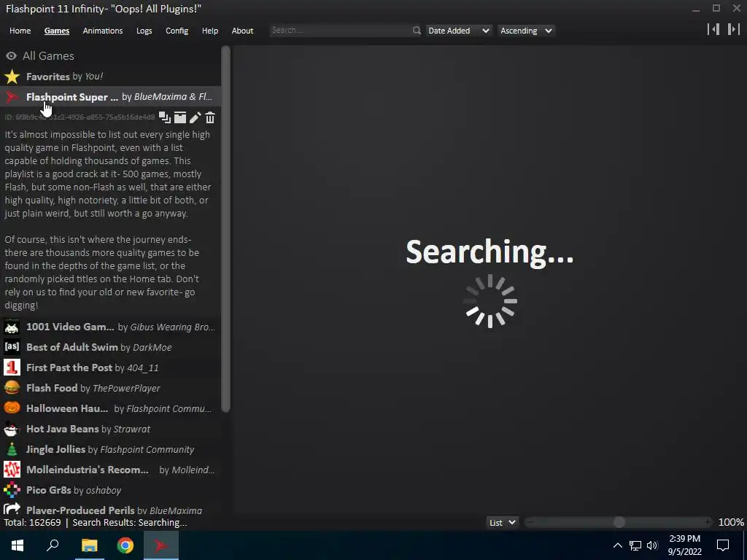Delete the playlist with trash icon
This screenshot has height=560, width=747.
(x=210, y=117)
